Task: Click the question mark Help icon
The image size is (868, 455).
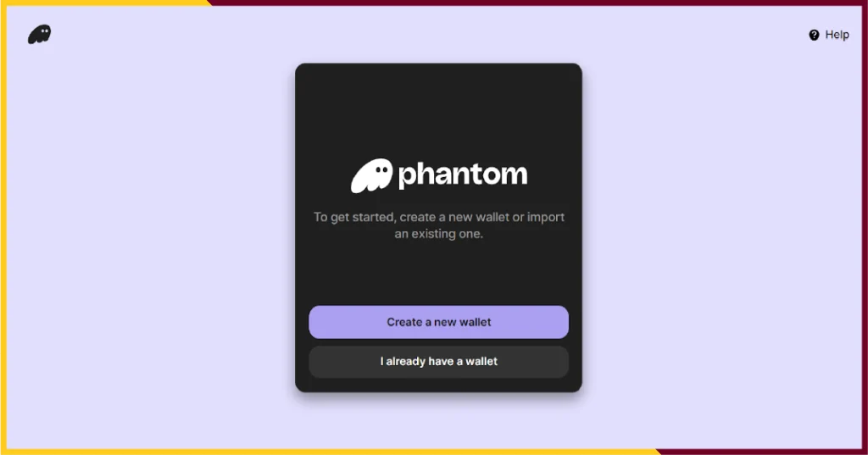Action: coord(814,35)
